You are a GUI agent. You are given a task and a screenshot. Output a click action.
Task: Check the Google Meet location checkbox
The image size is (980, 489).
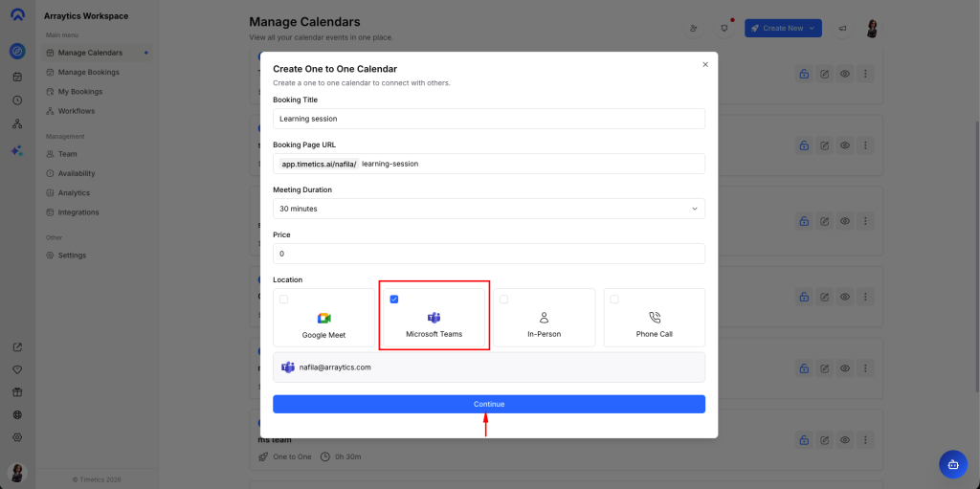(x=283, y=300)
